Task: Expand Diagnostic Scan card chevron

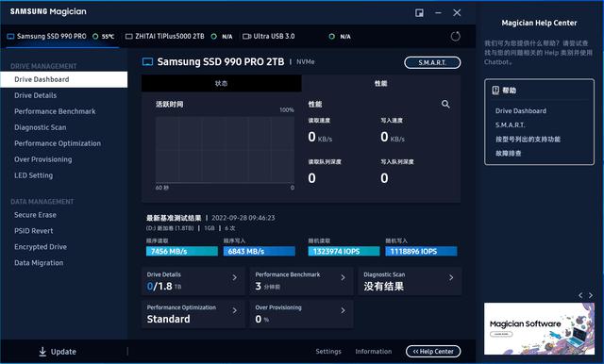Action: pyautogui.click(x=451, y=277)
